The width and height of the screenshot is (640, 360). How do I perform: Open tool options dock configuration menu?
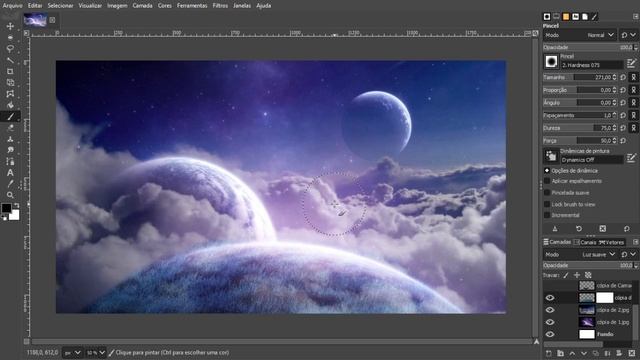[636, 17]
